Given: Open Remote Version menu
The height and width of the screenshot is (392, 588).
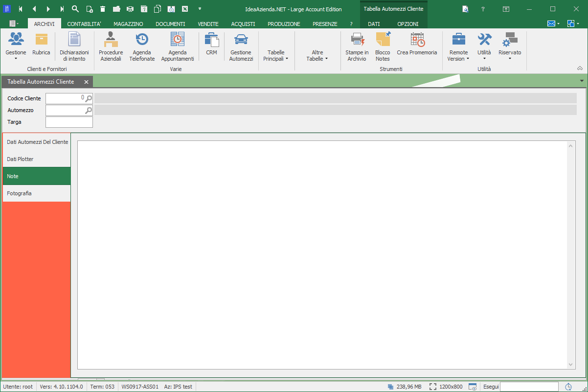Looking at the screenshot, I should [458, 46].
